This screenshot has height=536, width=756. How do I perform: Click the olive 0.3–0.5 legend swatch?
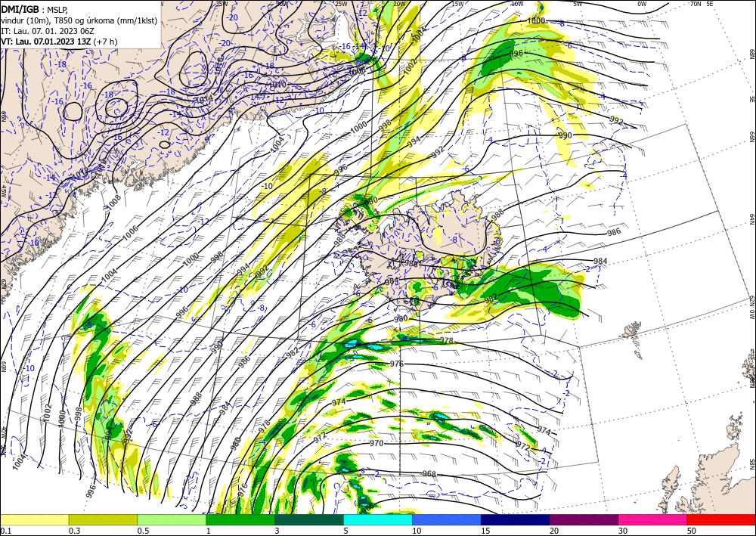(103, 519)
